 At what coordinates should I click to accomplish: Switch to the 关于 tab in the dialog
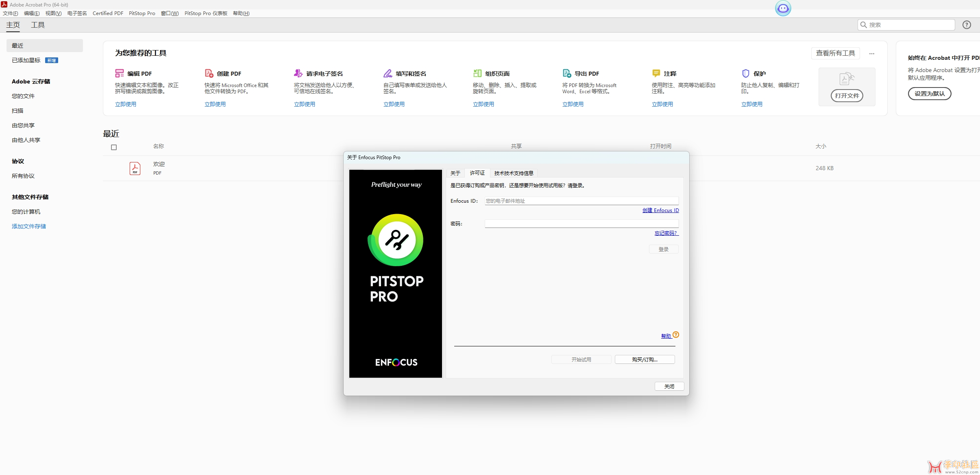[455, 173]
